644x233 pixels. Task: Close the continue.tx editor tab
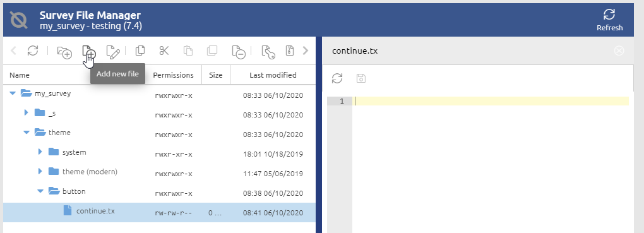[619, 51]
